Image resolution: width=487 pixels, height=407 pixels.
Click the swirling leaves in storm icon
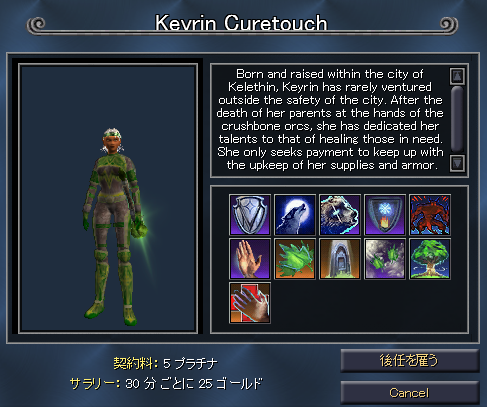pos(385,259)
